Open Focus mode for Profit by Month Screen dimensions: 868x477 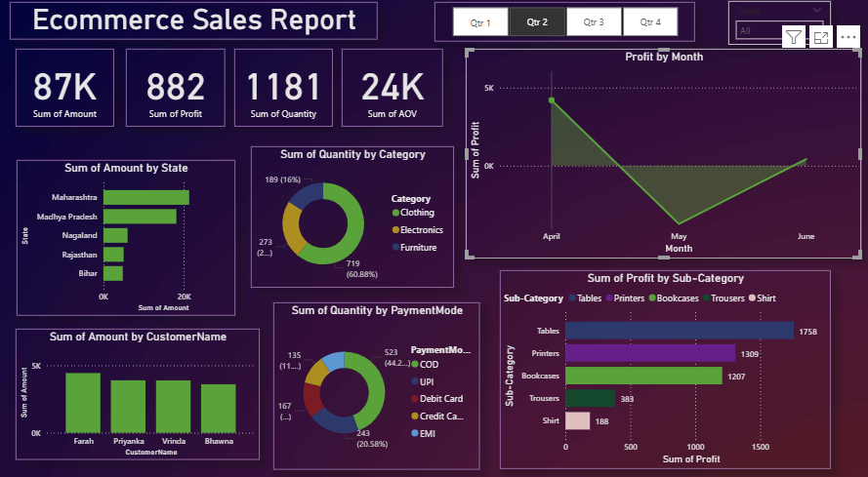click(821, 37)
